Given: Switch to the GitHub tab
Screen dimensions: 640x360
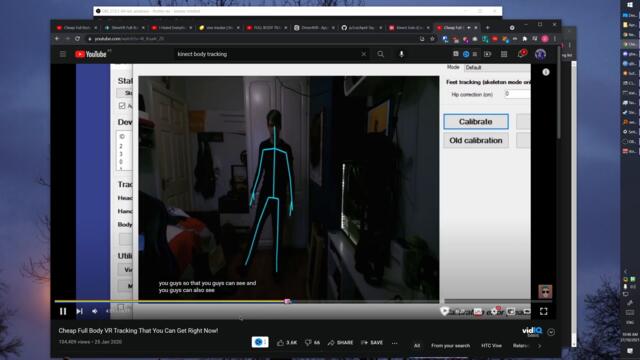Looking at the screenshot, I should click(361, 28).
